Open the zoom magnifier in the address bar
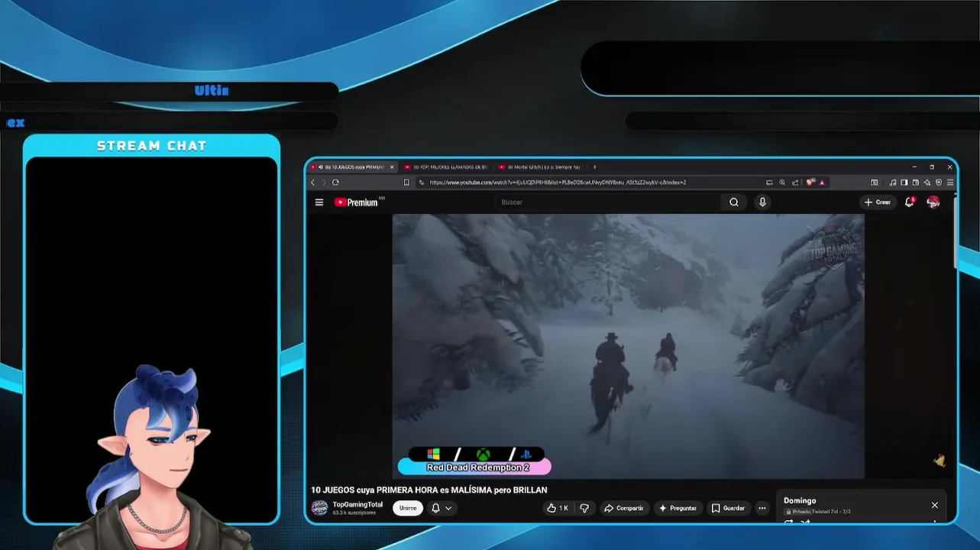 pyautogui.click(x=782, y=183)
